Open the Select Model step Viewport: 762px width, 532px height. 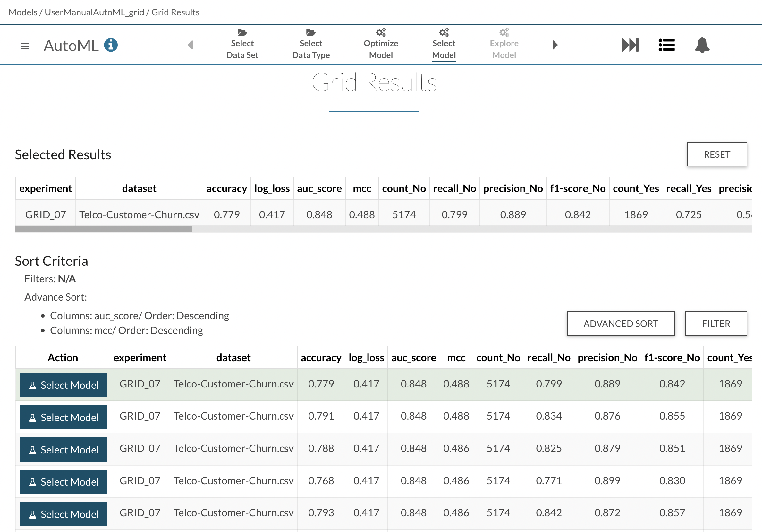[x=444, y=49]
